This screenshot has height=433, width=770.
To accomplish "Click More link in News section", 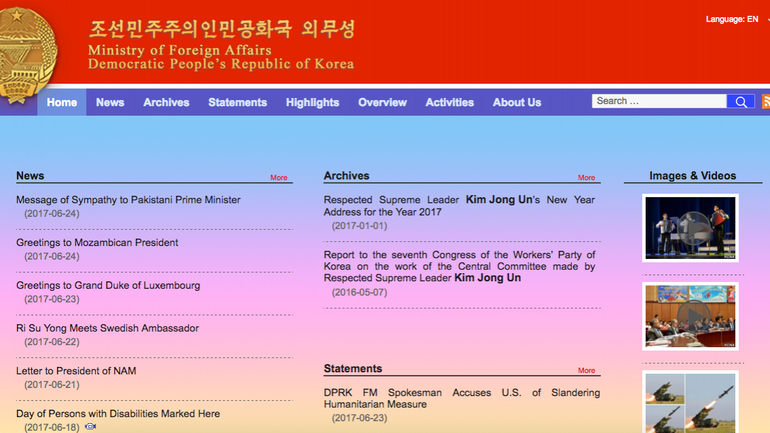I will [279, 178].
